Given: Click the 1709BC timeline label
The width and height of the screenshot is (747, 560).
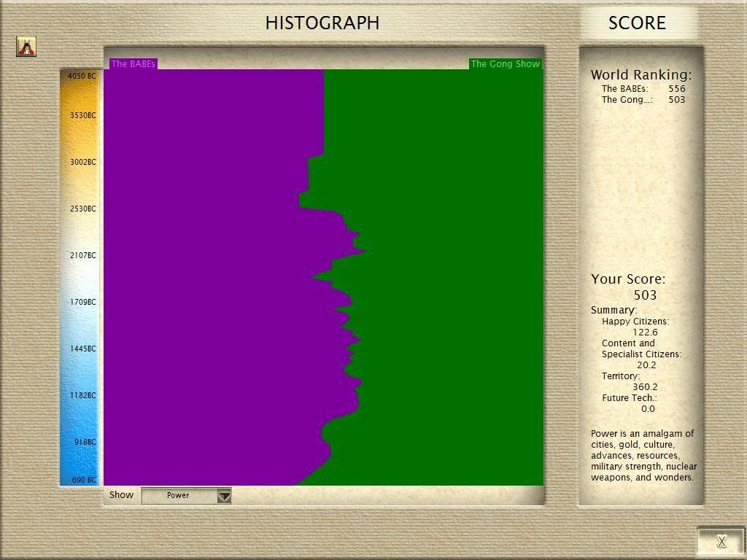Looking at the screenshot, I should [83, 302].
